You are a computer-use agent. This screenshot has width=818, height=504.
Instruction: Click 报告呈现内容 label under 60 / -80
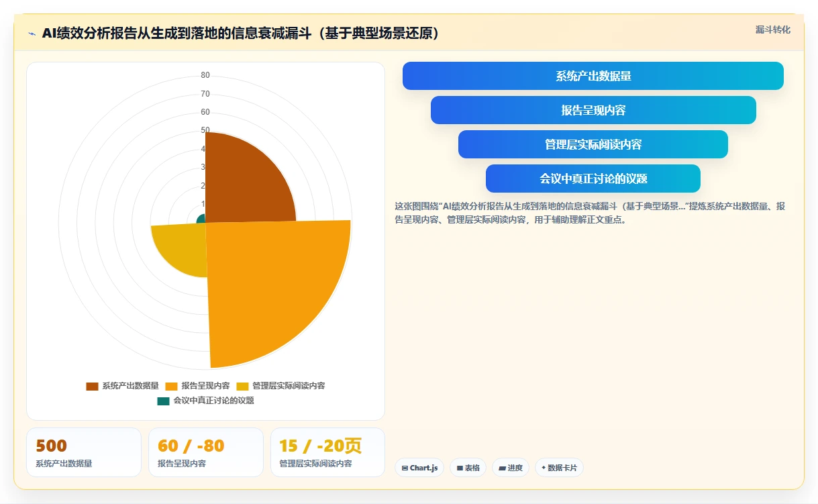tap(182, 463)
